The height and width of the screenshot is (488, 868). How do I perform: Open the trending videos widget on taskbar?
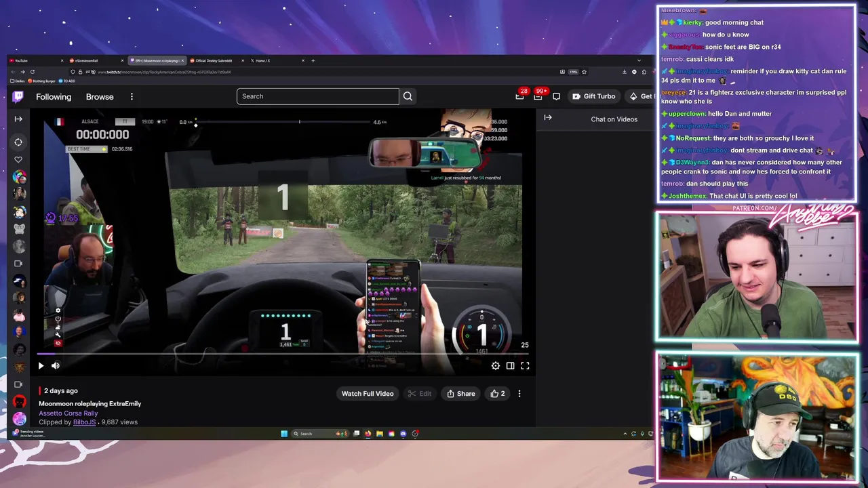pyautogui.click(x=28, y=434)
